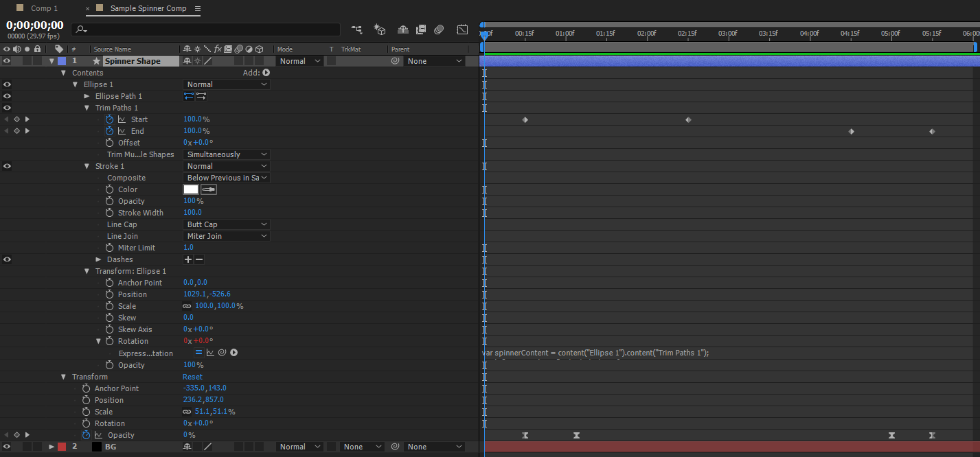Click the expression pick whip spiral icon

point(222,353)
